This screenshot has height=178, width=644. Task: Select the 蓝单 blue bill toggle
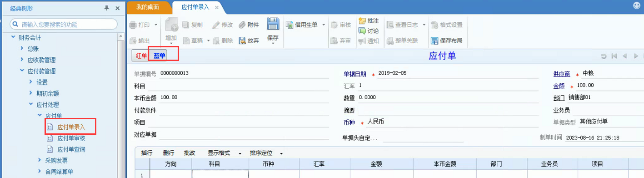coord(160,56)
